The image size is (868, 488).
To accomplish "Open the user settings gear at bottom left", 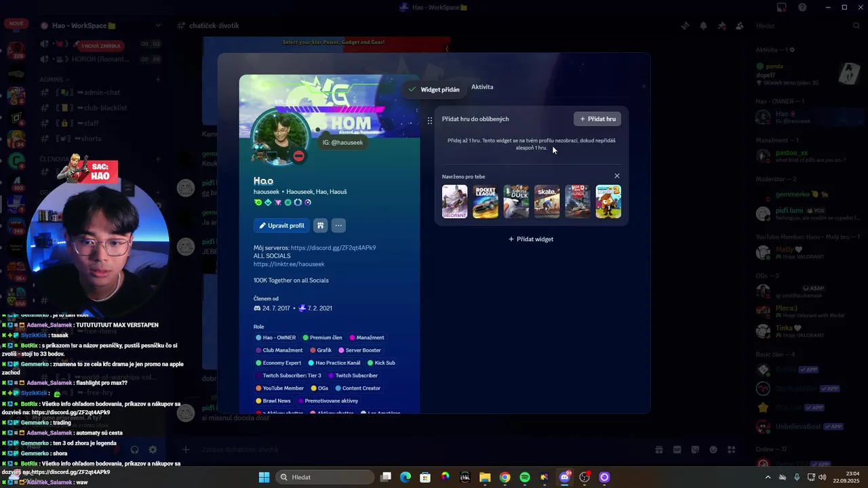I will coord(153,449).
